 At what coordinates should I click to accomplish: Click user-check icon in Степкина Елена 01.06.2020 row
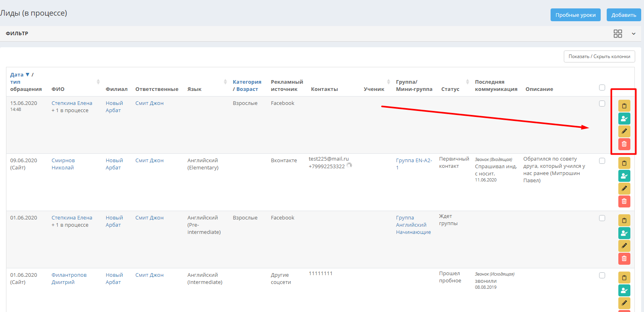coord(624,233)
